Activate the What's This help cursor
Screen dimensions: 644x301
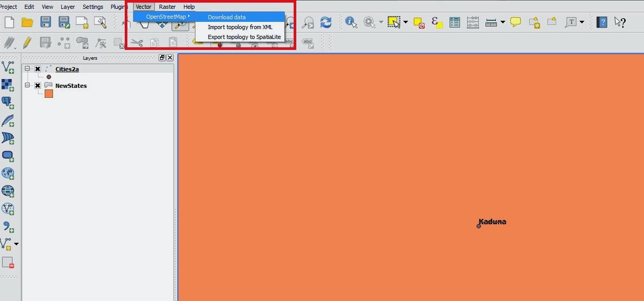tap(620, 22)
